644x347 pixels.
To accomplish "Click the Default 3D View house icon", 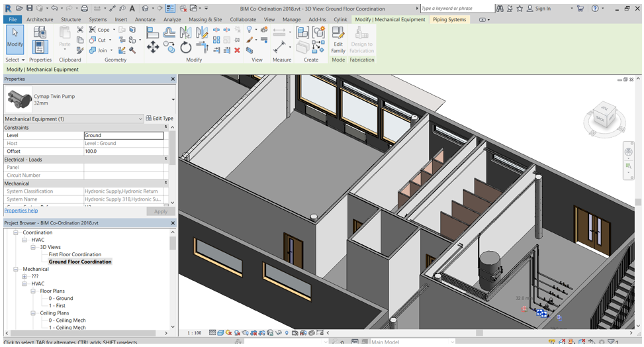I will [146, 8].
